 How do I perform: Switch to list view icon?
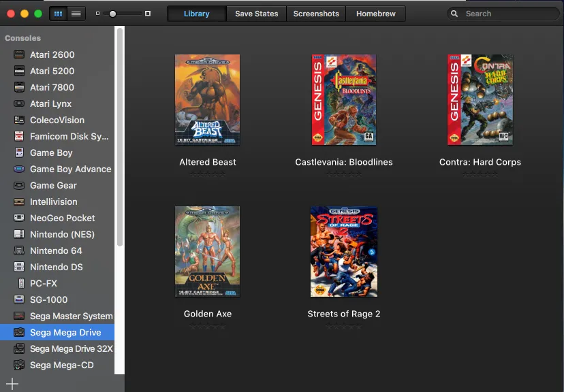(76, 14)
